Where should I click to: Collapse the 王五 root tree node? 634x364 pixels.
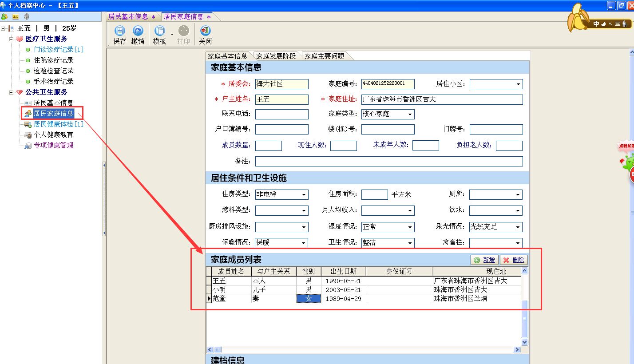pyautogui.click(x=3, y=28)
